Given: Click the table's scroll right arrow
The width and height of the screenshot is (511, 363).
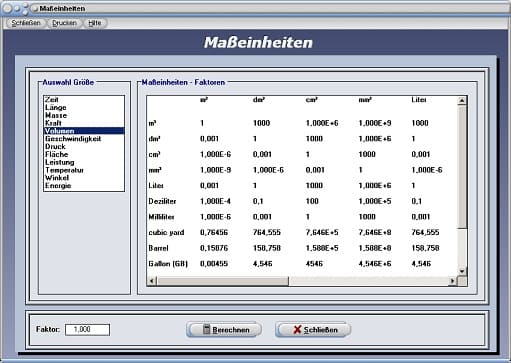Looking at the screenshot, I should coord(452,281).
